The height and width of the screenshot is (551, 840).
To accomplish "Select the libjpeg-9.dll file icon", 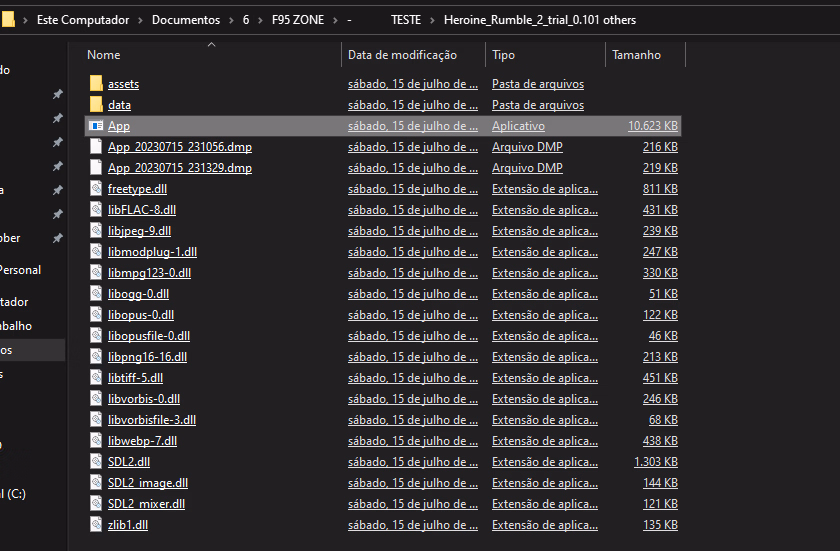I will (x=96, y=230).
